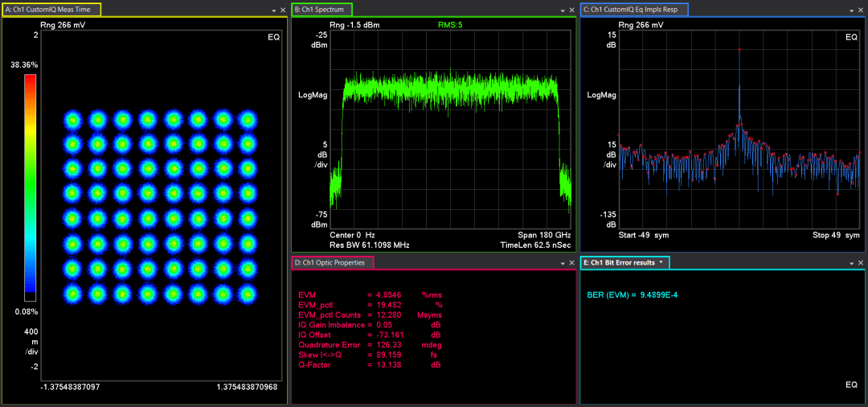Click 15 dB /div scale in trace C

[x=609, y=154]
